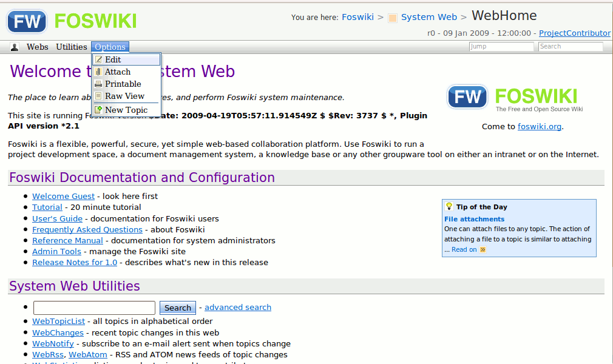Click the System Web Utilities heading
613x364 pixels.
[74, 286]
